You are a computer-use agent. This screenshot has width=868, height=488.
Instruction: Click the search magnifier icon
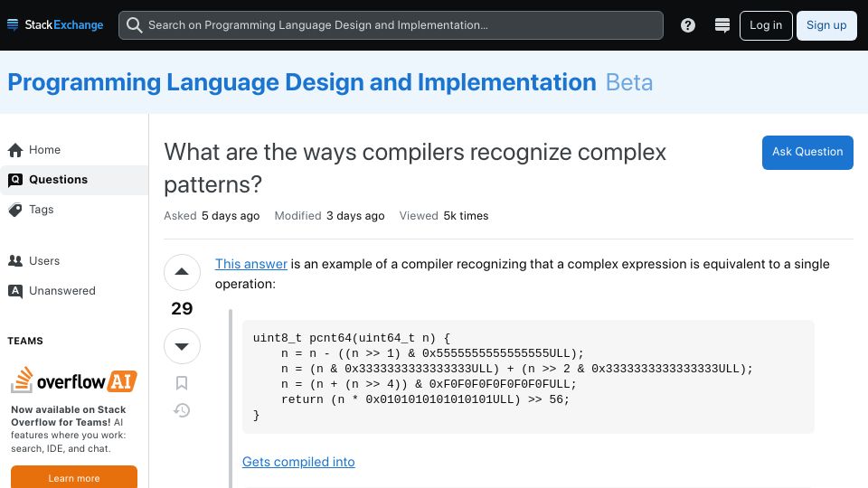[134, 25]
